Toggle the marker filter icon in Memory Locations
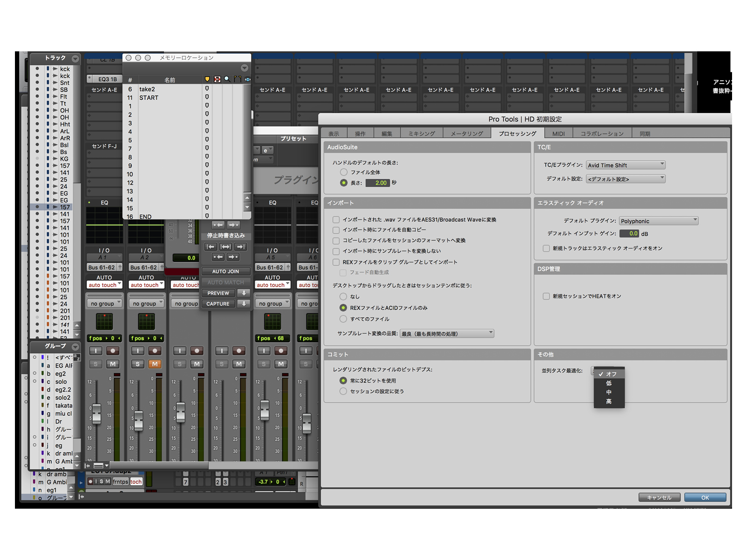747x560 pixels. point(207,79)
